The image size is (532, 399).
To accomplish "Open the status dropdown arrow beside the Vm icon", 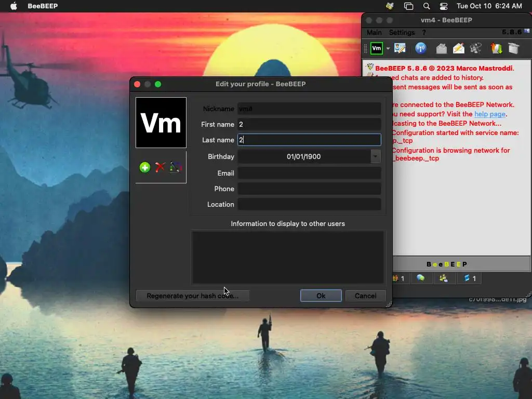I will 388,48.
